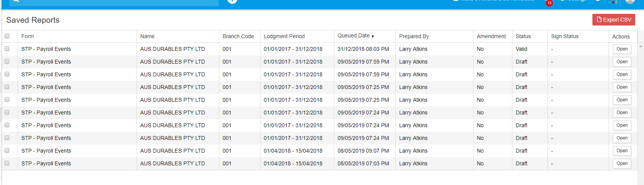The width and height of the screenshot is (644, 185).
Task: Open the report queued 08/05/2019 09:07 PM
Action: pos(622,151)
